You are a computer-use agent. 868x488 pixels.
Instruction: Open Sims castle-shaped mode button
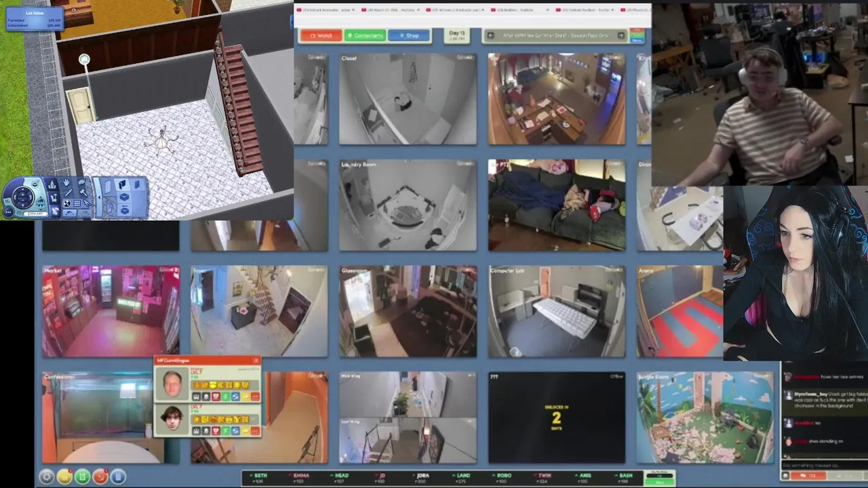[x=52, y=184]
